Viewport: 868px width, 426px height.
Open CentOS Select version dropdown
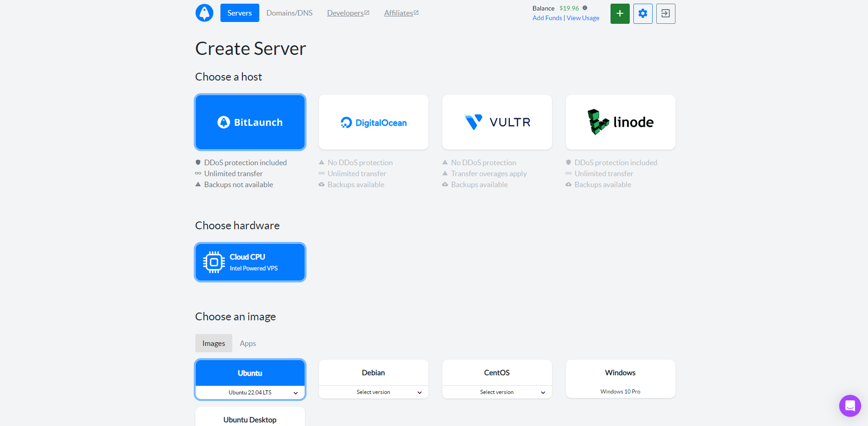[497, 392]
